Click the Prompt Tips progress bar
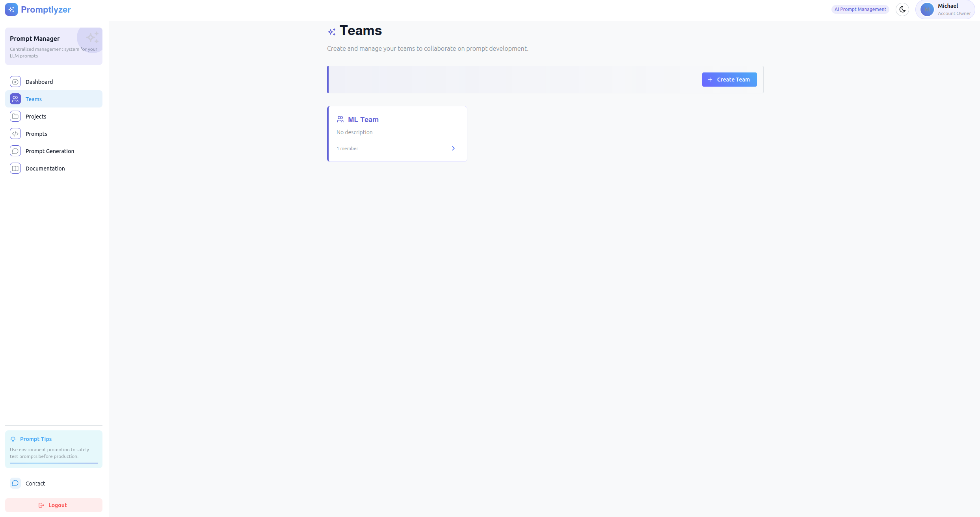This screenshot has width=980, height=517. (x=54, y=463)
